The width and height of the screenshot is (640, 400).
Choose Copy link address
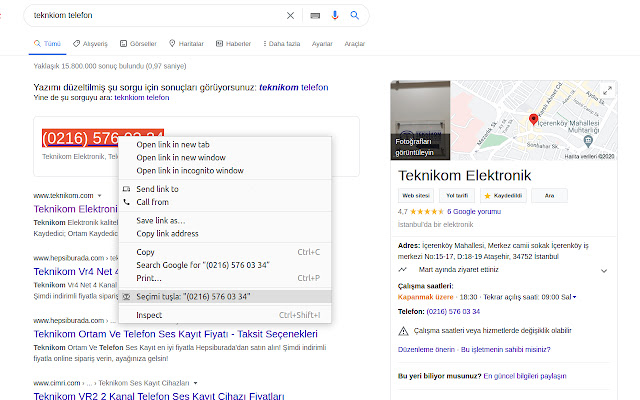click(x=225, y=233)
